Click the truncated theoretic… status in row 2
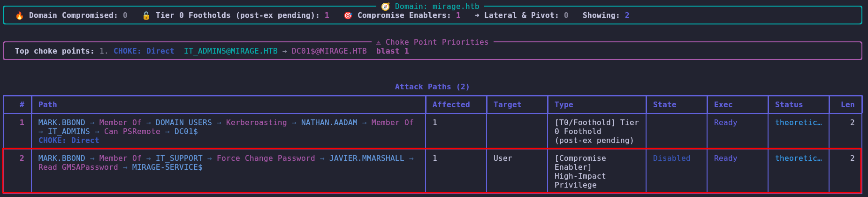868x197 pixels. (x=798, y=158)
